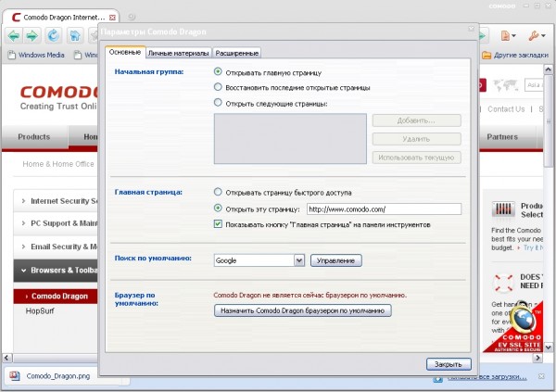Open the Windows Media bookmark
The height and width of the screenshot is (392, 556).
coord(36,55)
